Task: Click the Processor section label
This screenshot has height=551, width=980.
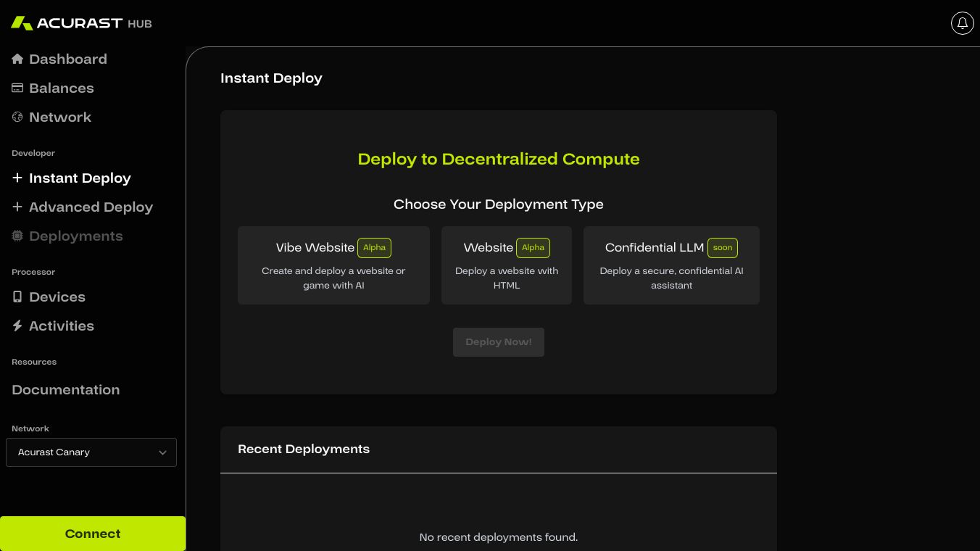Action: (33, 272)
